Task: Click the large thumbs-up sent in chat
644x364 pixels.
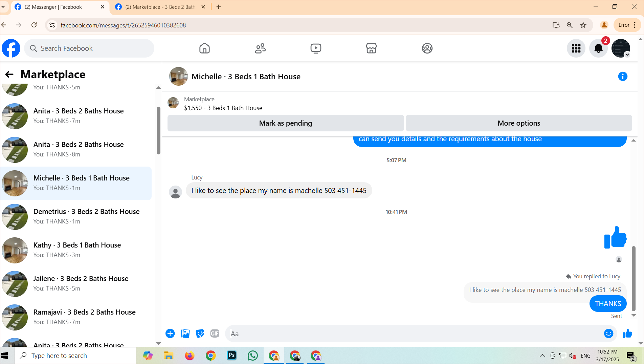Action: tap(615, 237)
